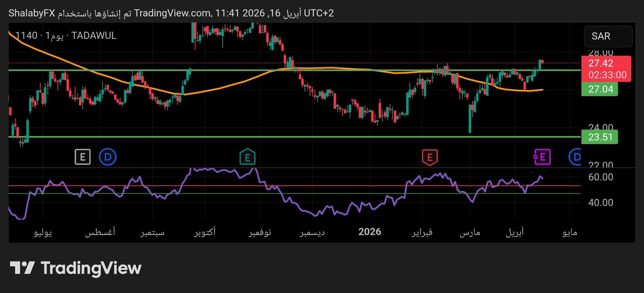Click the green 23.51 support level label

(x=600, y=137)
